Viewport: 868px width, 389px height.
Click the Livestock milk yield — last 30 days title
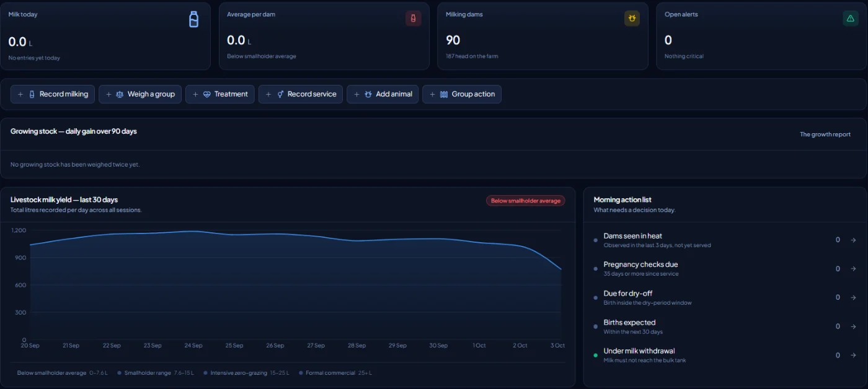pos(64,199)
